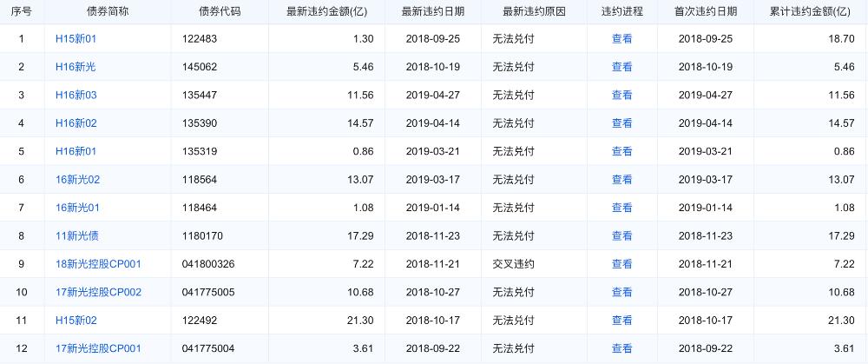Click latest default date 2019-03-17
868x364 pixels.
[x=433, y=180]
